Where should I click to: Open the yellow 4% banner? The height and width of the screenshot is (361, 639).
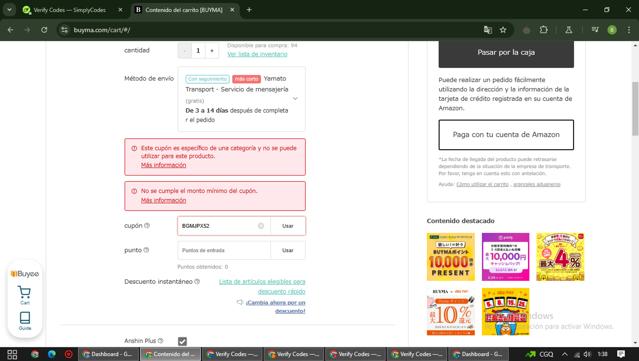560,257
